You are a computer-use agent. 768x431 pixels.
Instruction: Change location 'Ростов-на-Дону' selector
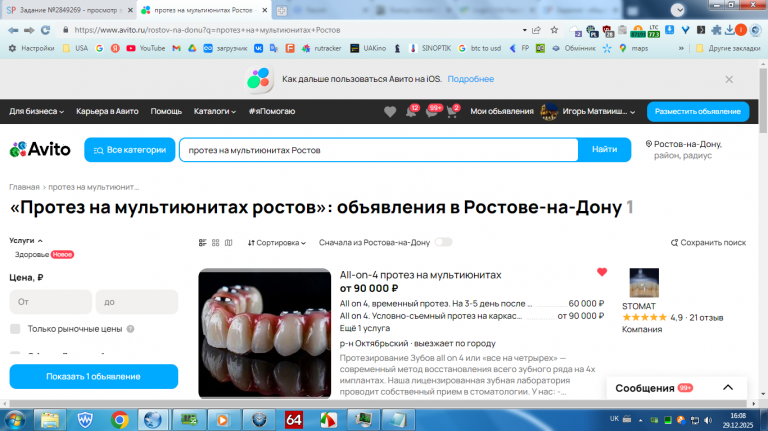(x=683, y=149)
